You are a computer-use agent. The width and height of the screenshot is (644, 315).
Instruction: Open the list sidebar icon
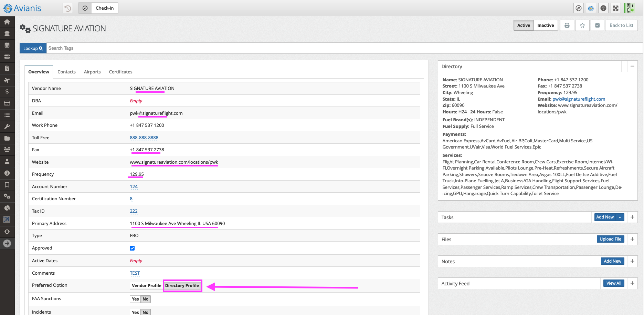tap(7, 115)
